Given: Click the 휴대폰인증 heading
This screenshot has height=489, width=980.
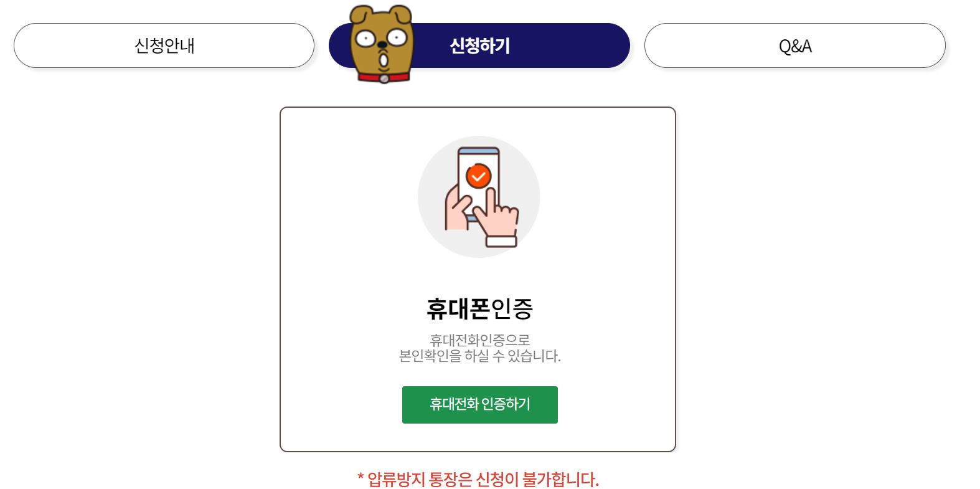Looking at the screenshot, I should tap(479, 308).
